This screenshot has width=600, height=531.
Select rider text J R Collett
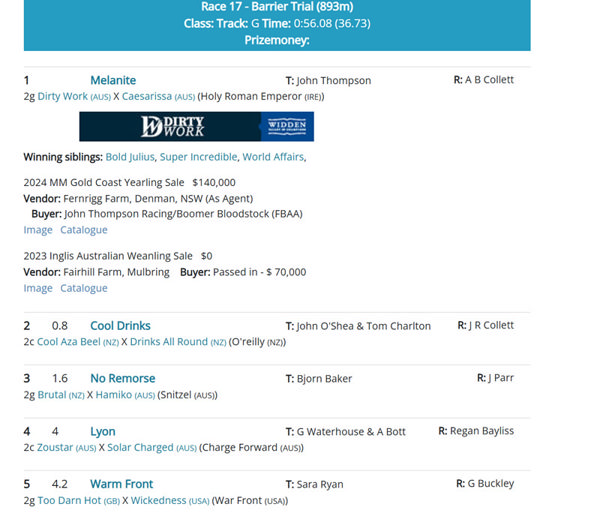pyautogui.click(x=491, y=326)
